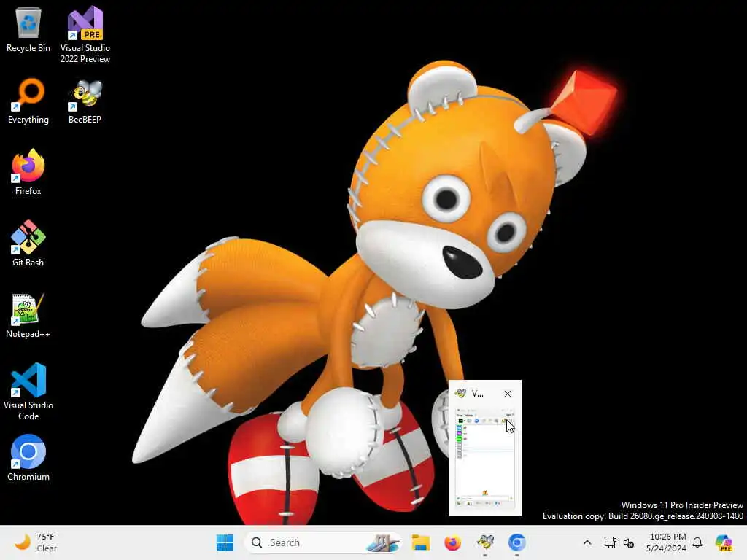The width and height of the screenshot is (747, 560).
Task: Open File Explorer from the taskbar
Action: [421, 542]
